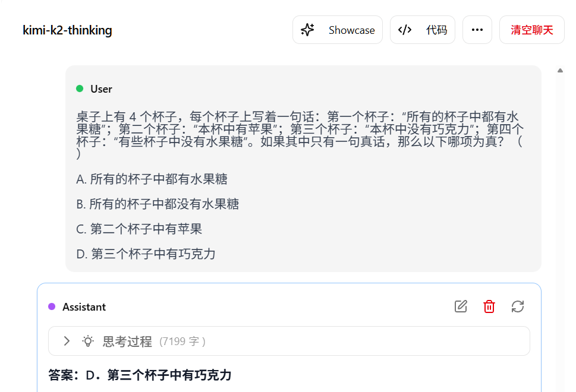Open the three-dot more options menu
576x392 pixels.
pos(477,30)
